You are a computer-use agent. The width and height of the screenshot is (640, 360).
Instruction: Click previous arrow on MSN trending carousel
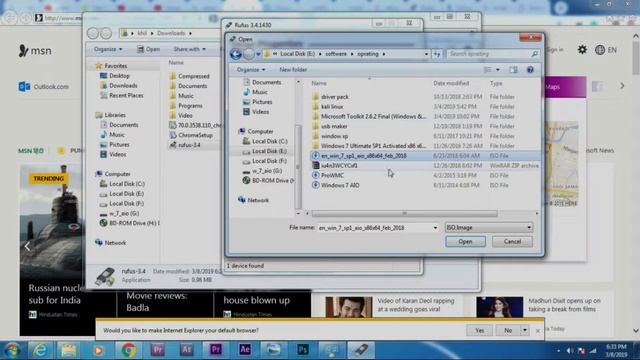27,246
